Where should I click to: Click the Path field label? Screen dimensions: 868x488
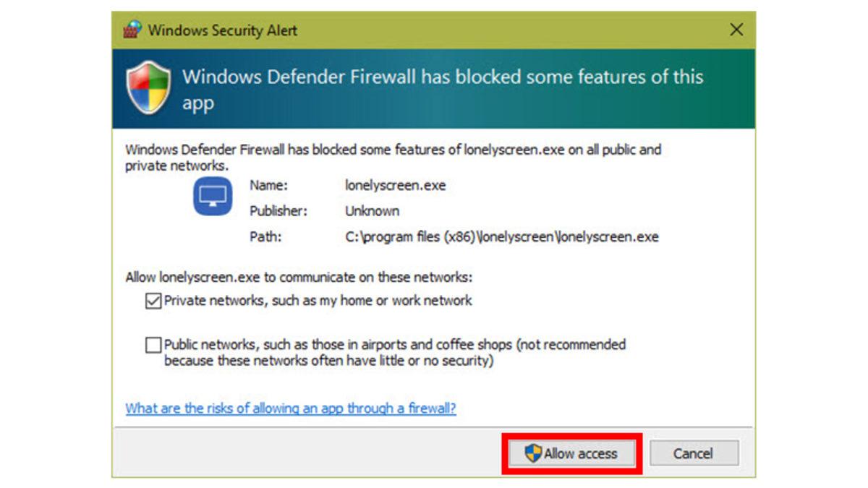pos(265,236)
